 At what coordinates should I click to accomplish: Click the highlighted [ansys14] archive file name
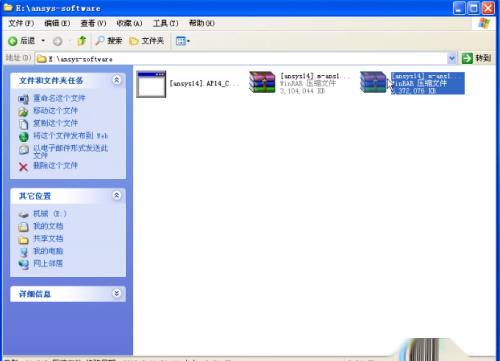pos(426,76)
